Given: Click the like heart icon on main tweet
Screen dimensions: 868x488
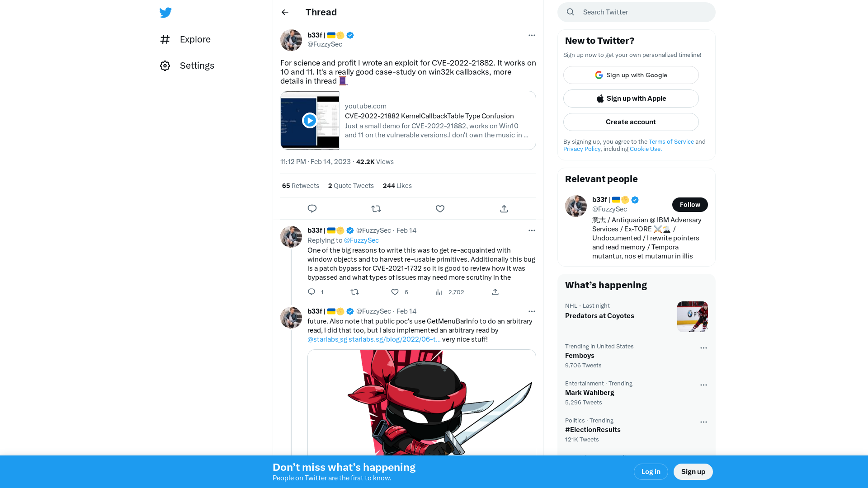Looking at the screenshot, I should (x=440, y=209).
